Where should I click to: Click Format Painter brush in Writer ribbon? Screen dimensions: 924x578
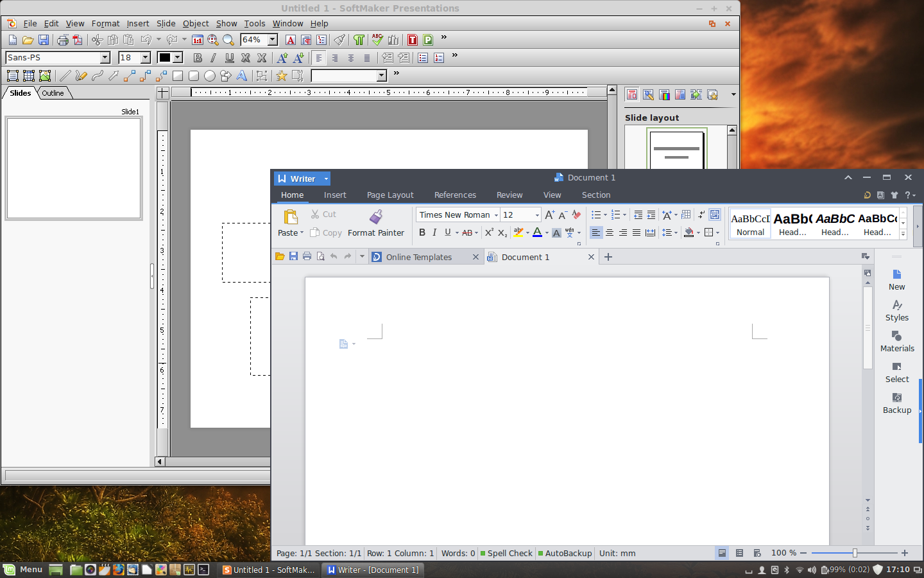(376, 216)
